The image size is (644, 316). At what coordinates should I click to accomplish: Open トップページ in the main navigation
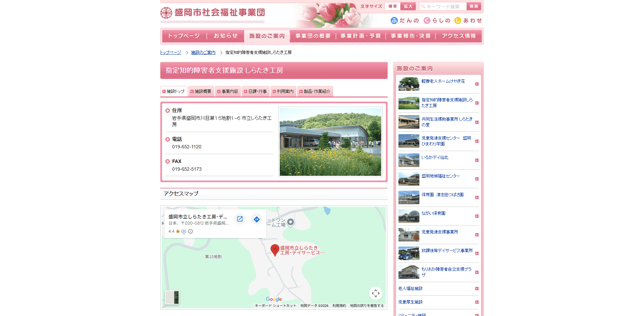184,36
